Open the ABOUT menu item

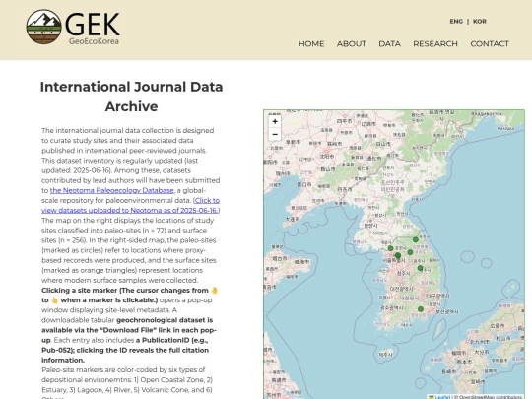[x=351, y=43]
